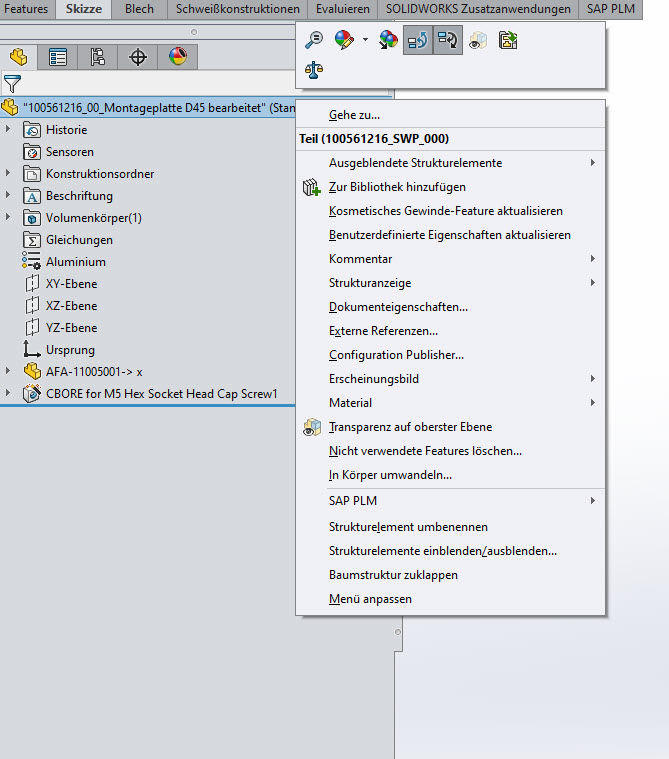Switch to the Skizze tab

click(x=84, y=9)
